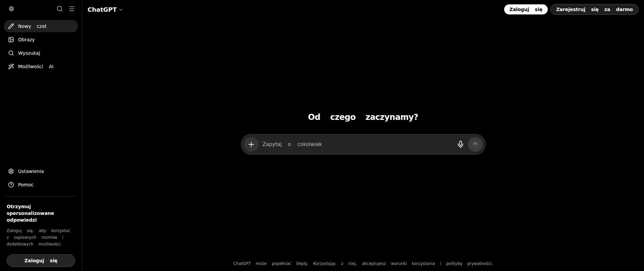
Task: Click the plus attachment icon in prompt bar
Action: [x=251, y=144]
